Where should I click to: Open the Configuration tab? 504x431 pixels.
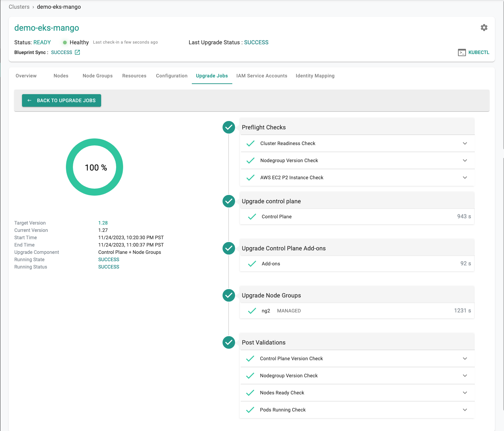click(172, 76)
